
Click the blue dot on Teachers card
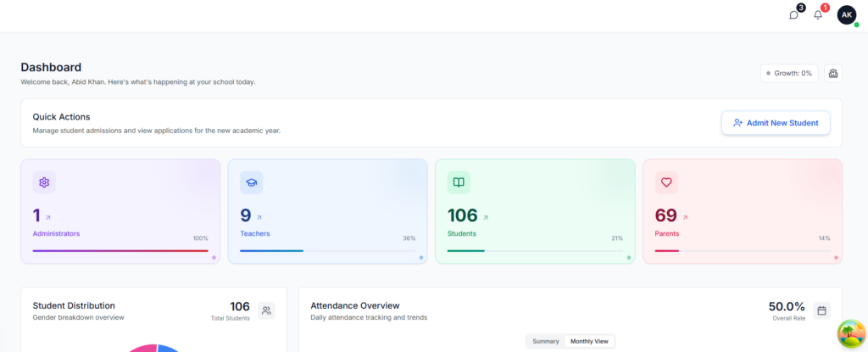(421, 258)
